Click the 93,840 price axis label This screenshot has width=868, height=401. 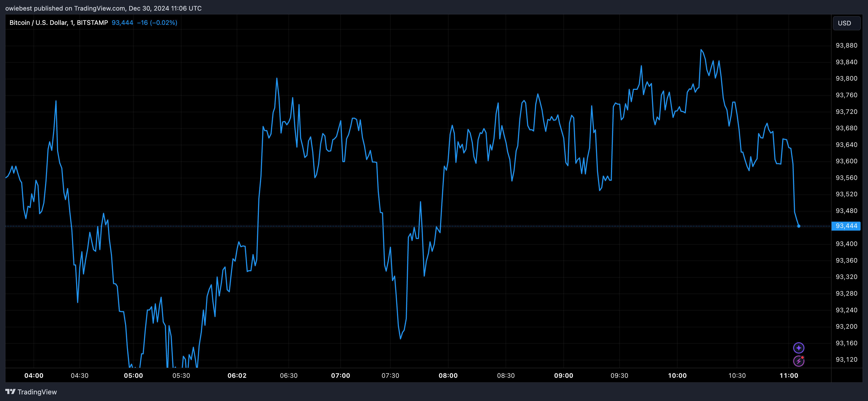tap(846, 62)
